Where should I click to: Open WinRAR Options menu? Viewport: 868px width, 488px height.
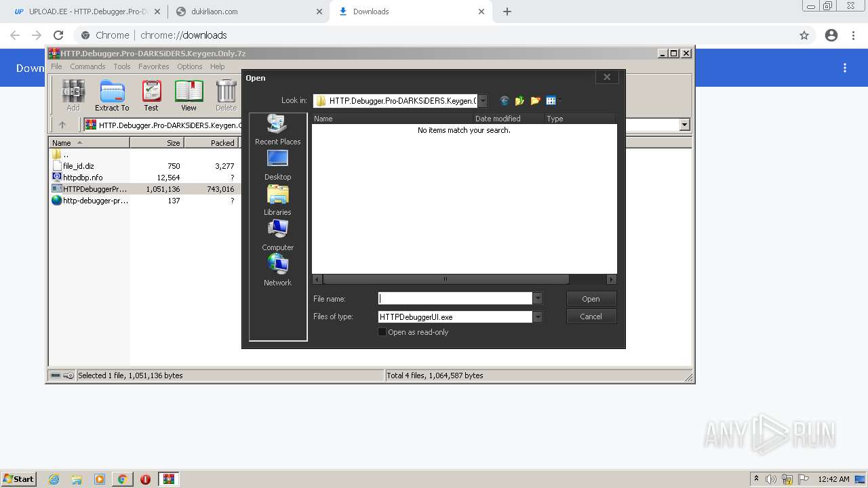[190, 66]
